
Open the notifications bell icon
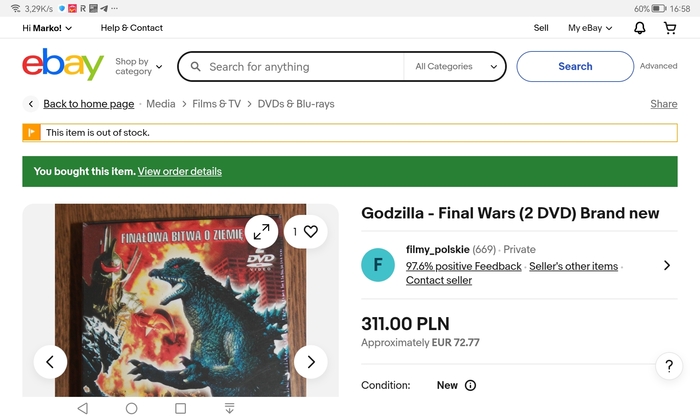coord(640,28)
